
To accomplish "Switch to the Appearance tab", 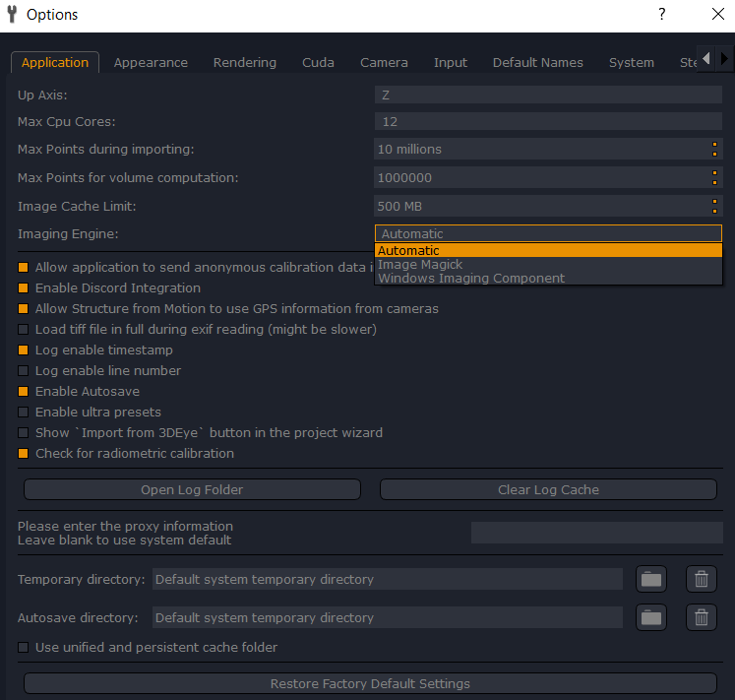I will pos(151,62).
